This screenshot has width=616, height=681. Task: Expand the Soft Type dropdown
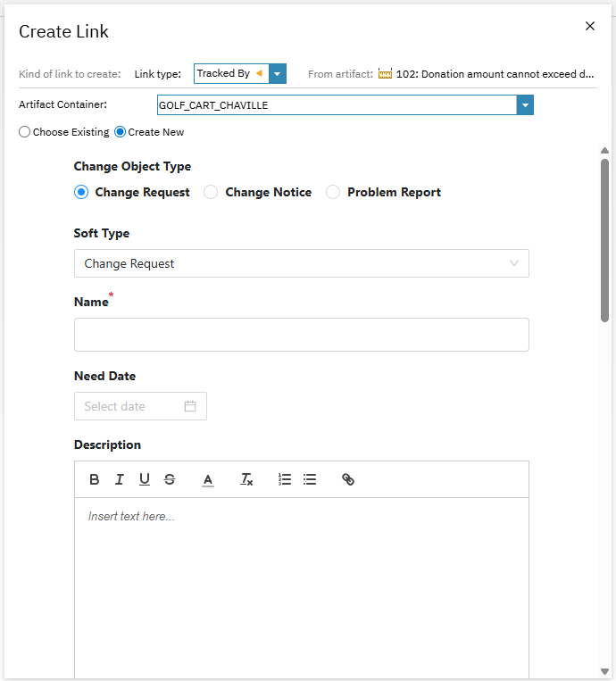[x=513, y=263]
